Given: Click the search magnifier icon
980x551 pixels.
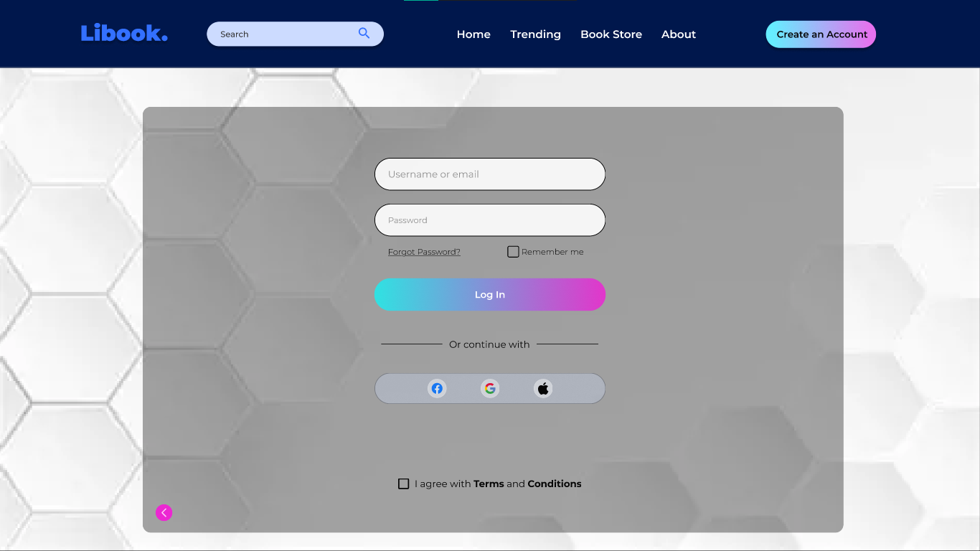Looking at the screenshot, I should pyautogui.click(x=364, y=33).
